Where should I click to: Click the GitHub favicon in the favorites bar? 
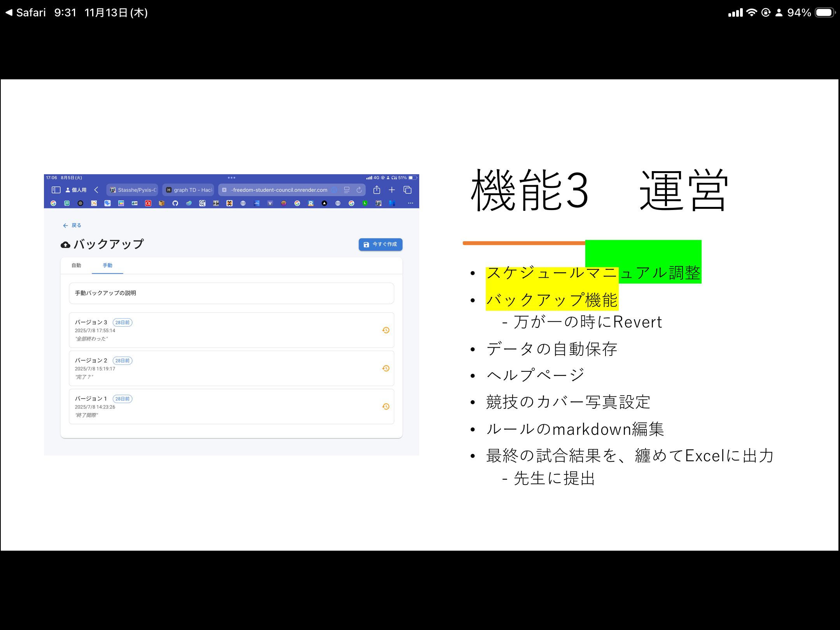coord(175,203)
